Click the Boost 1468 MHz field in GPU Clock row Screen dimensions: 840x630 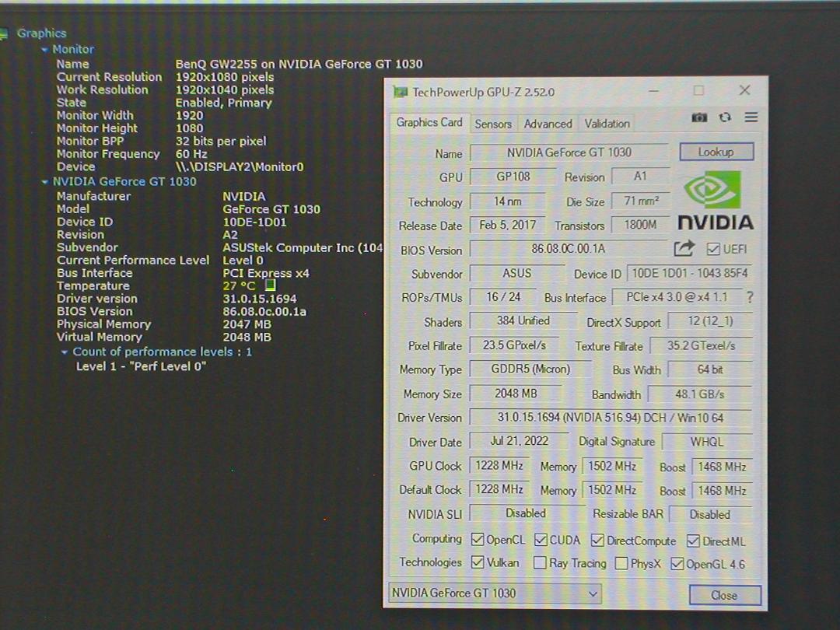coord(722,467)
